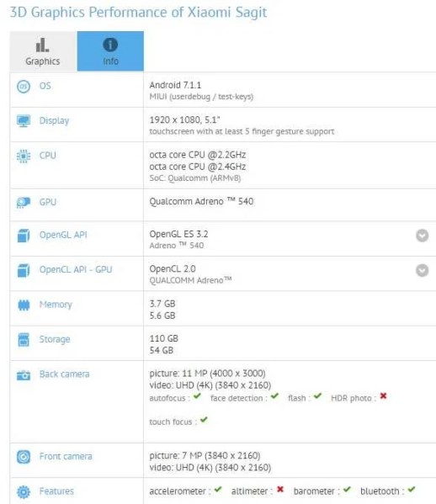Switch to the Graphics tab
The height and width of the screenshot is (504, 436).
tap(43, 51)
